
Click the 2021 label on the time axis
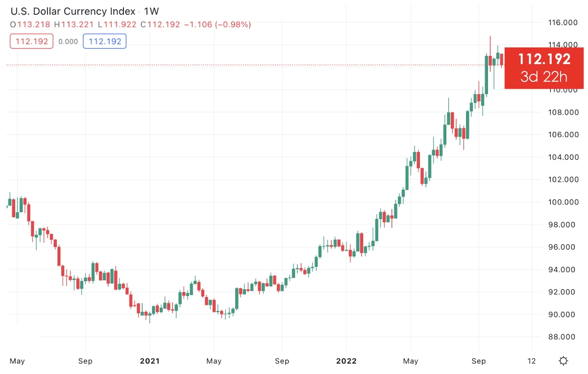pyautogui.click(x=150, y=361)
